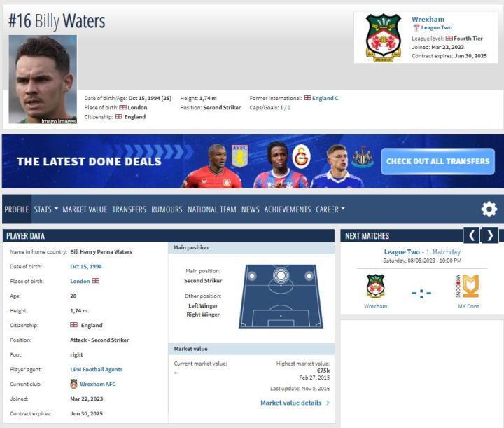Click the Aston Villa badge in banner
This screenshot has height=428, width=504.
pos(240,156)
